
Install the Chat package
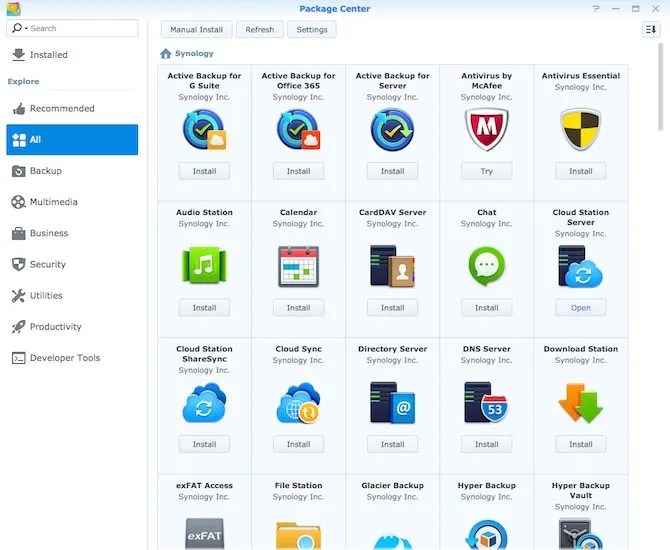tap(486, 308)
